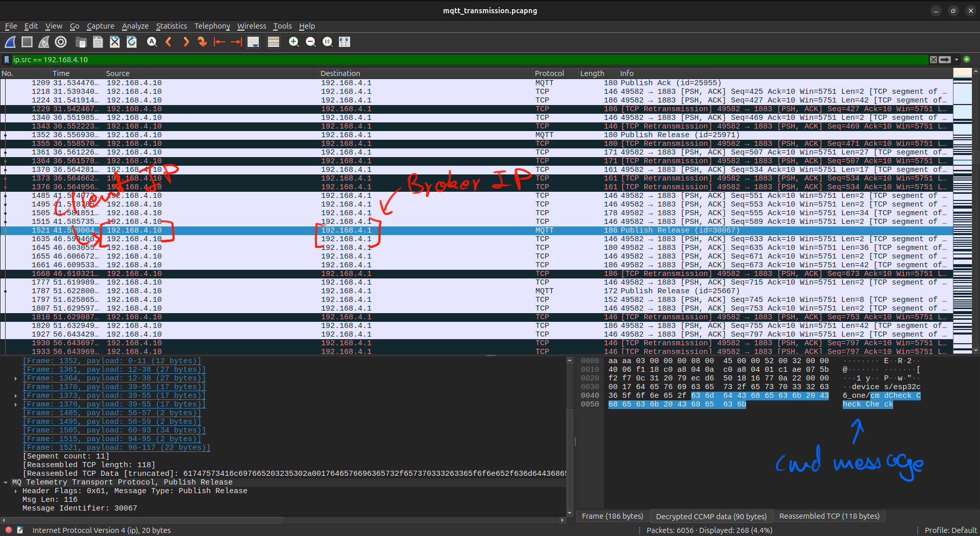Image resolution: width=980 pixels, height=536 pixels.
Task: Reload this capture file
Action: 132,42
